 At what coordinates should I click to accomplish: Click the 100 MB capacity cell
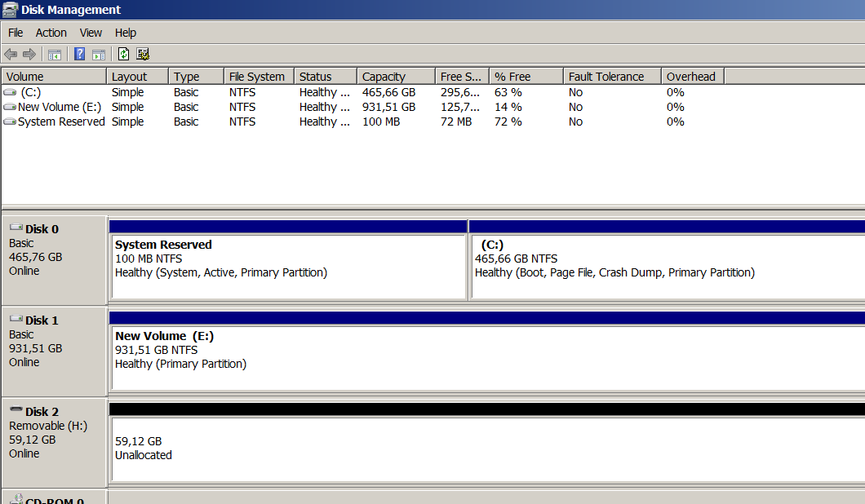pyautogui.click(x=381, y=122)
